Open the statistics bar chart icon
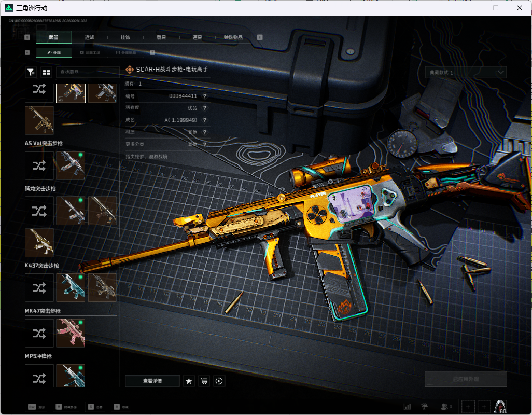 407,407
